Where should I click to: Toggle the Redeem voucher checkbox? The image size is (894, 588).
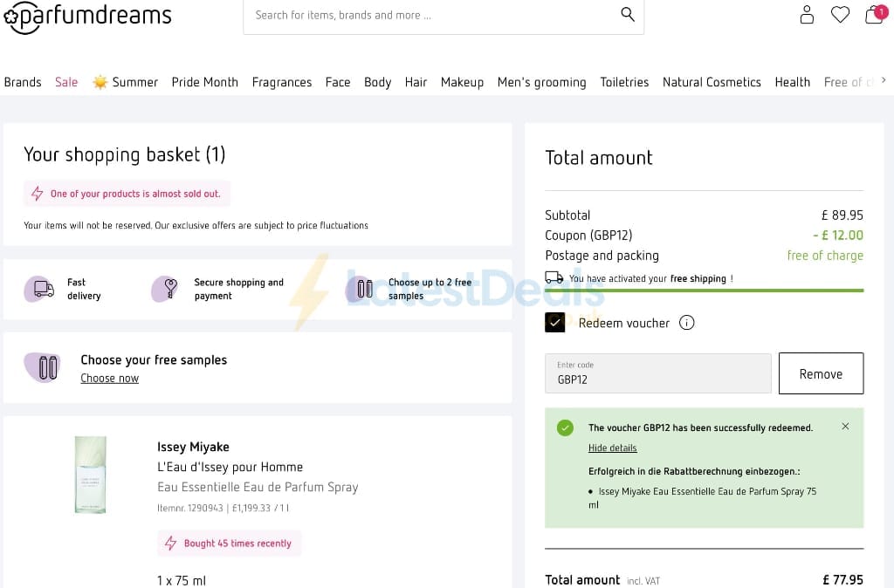coord(554,323)
